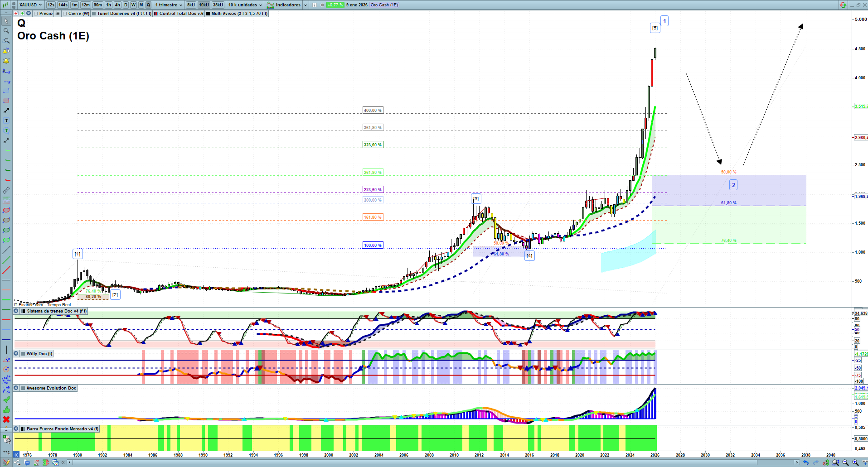Close the price panel with blue X icon
This screenshot has height=467, width=868.
[x=29, y=14]
